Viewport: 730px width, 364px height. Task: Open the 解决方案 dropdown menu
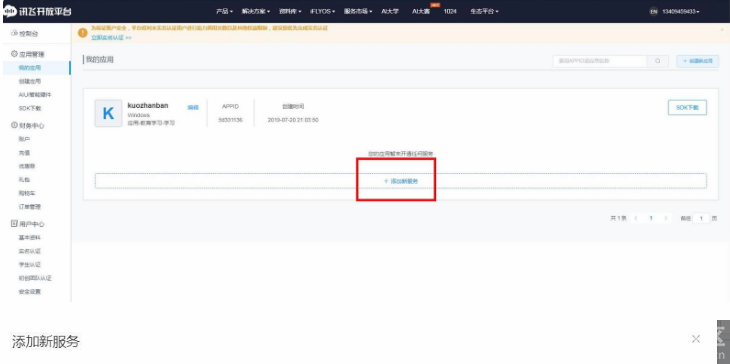[256, 11]
